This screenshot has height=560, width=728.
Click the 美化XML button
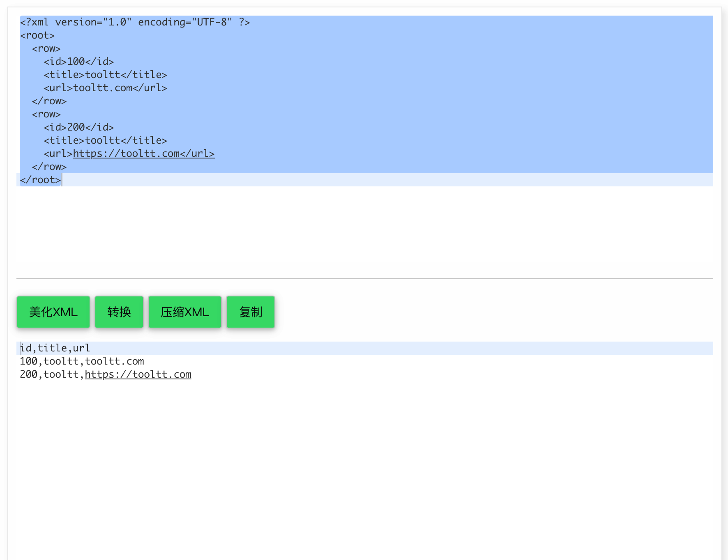[53, 312]
